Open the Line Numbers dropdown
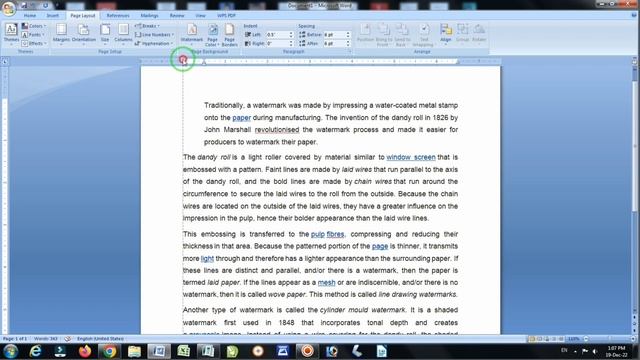640x360 pixels. click(155, 35)
